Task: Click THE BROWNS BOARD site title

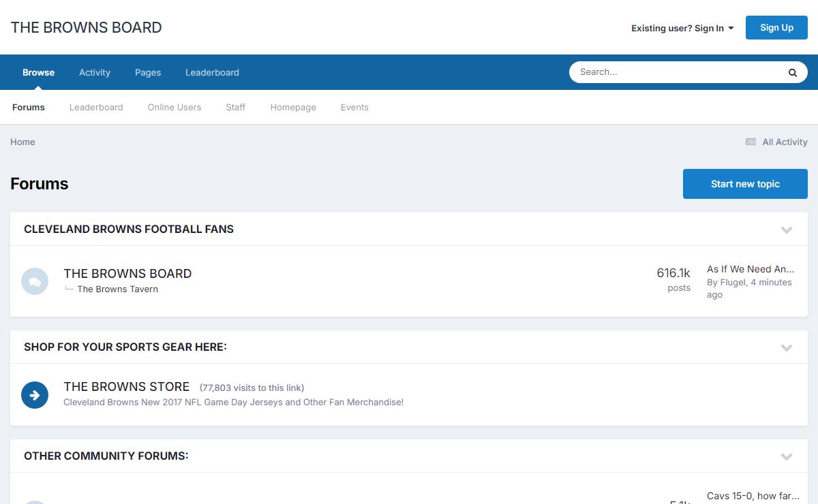Action: 87,27
